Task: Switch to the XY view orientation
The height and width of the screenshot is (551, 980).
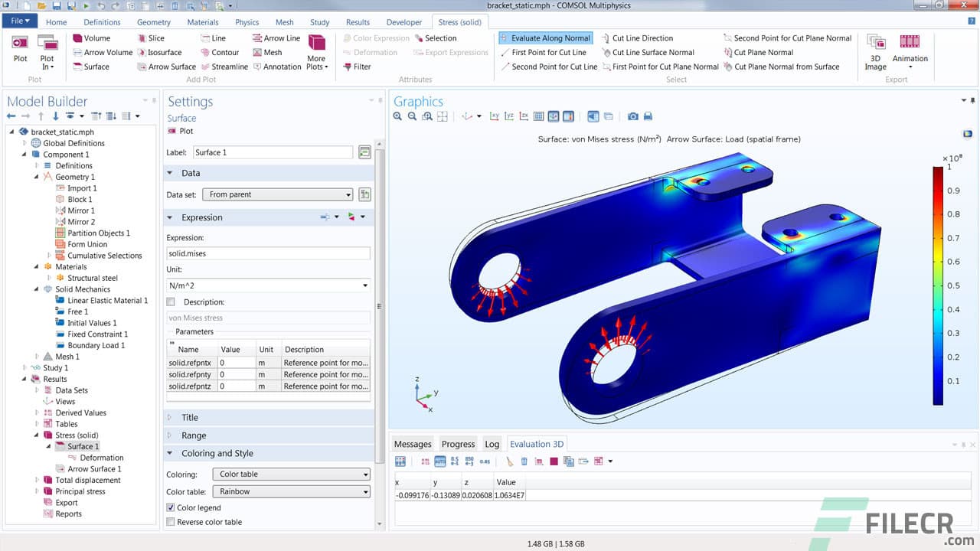Action: click(x=495, y=116)
